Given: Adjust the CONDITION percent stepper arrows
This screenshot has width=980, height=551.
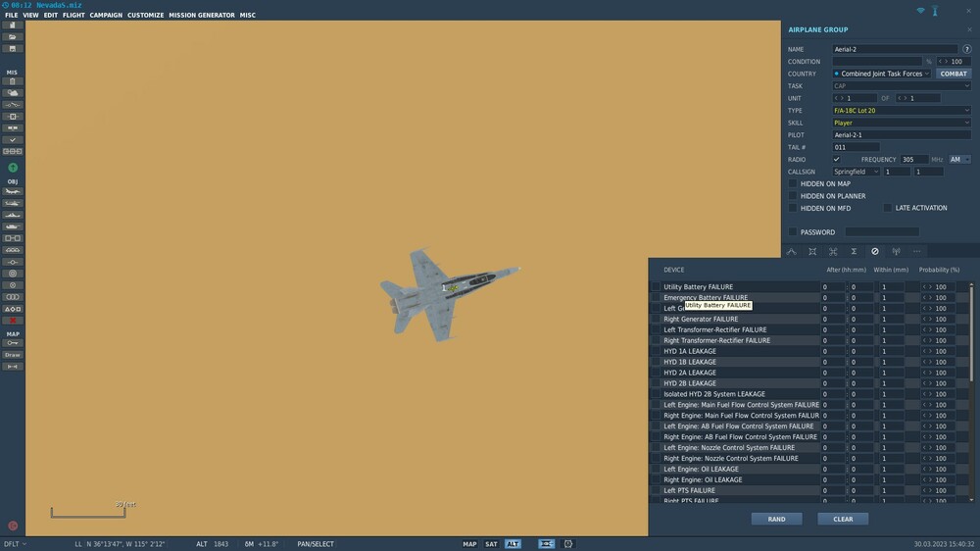Looking at the screenshot, I should click(943, 62).
